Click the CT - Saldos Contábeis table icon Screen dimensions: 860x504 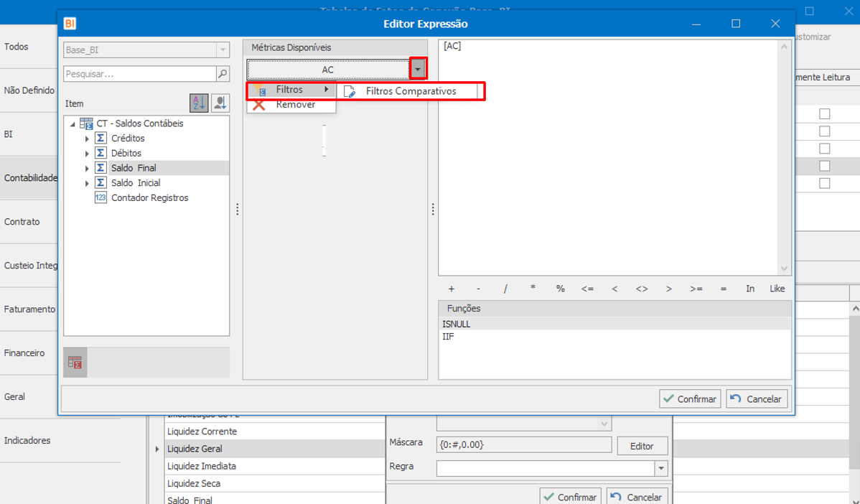[x=86, y=123]
